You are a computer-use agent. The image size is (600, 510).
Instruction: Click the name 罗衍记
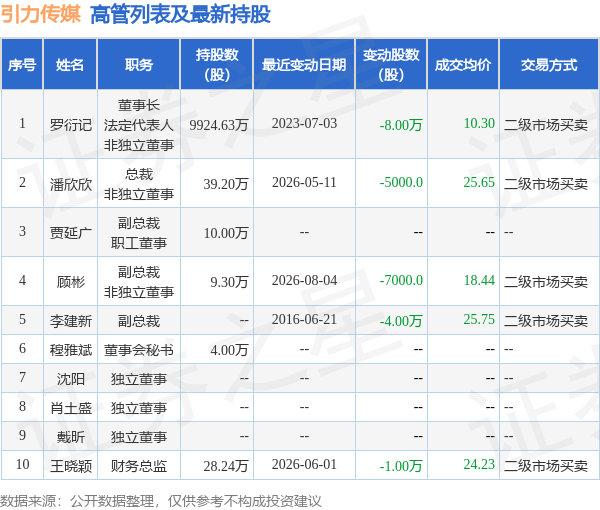tap(71, 125)
